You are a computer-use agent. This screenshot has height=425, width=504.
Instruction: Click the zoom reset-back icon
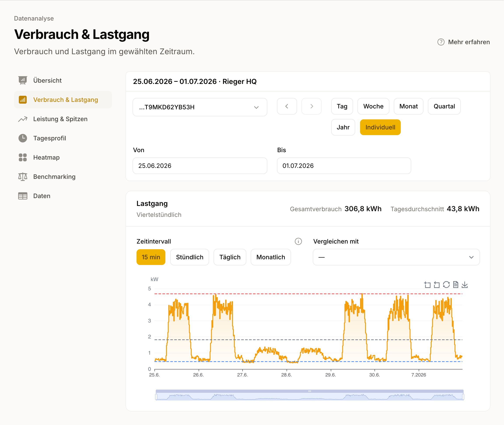click(437, 285)
